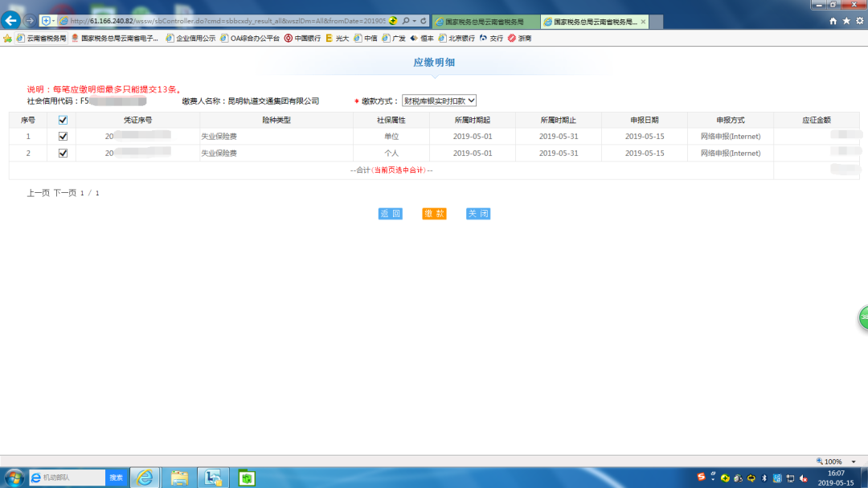Click 失业保险费 in row 1
This screenshot has width=868, height=488.
pyautogui.click(x=219, y=136)
